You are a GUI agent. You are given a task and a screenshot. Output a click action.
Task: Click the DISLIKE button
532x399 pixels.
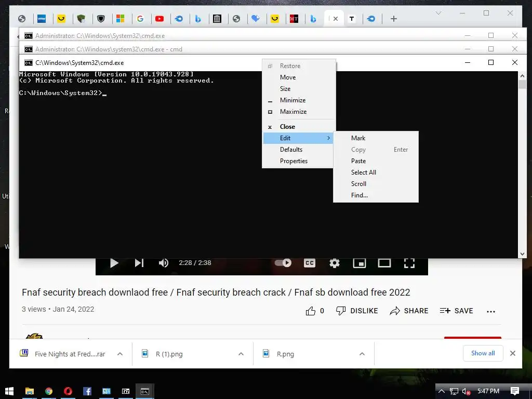pos(356,311)
